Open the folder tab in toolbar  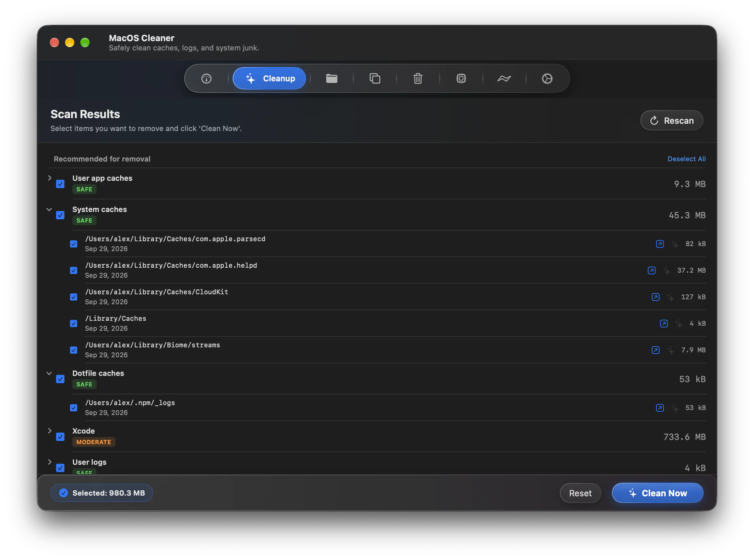331,79
